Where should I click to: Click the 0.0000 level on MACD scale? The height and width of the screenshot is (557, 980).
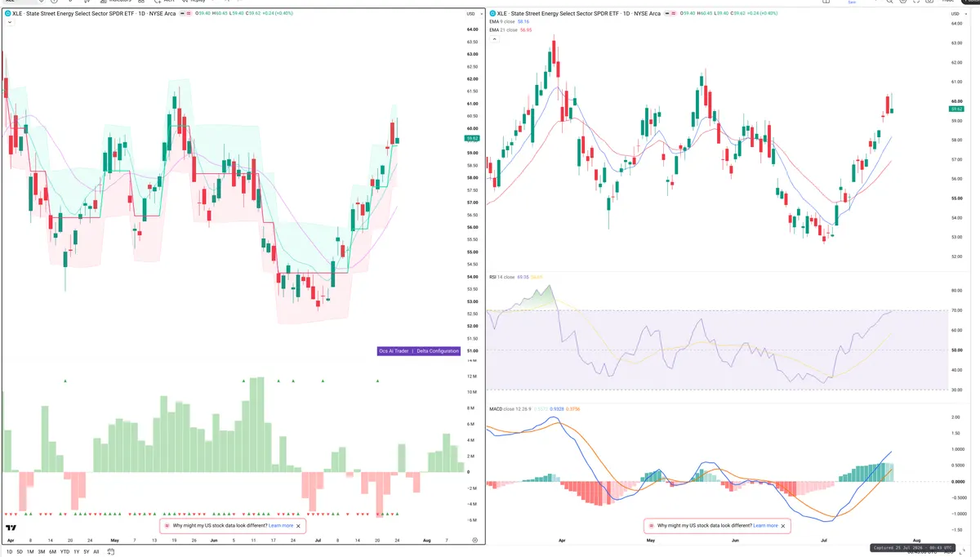coord(957,482)
